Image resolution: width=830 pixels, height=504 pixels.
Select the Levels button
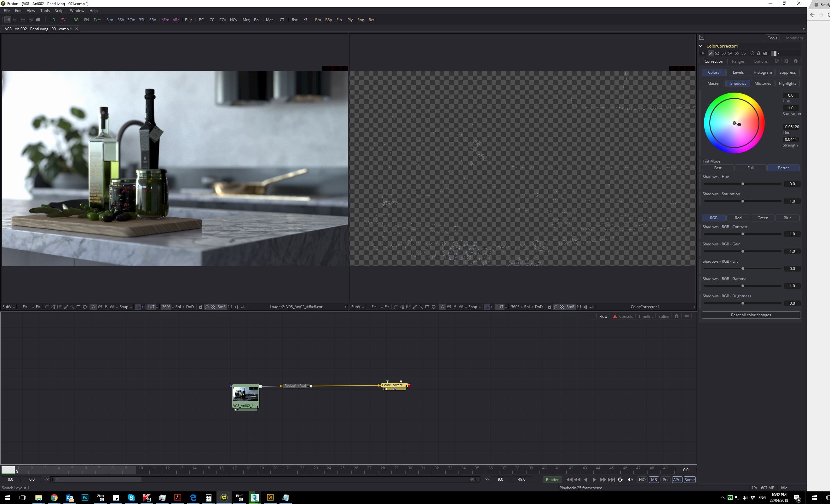click(738, 72)
